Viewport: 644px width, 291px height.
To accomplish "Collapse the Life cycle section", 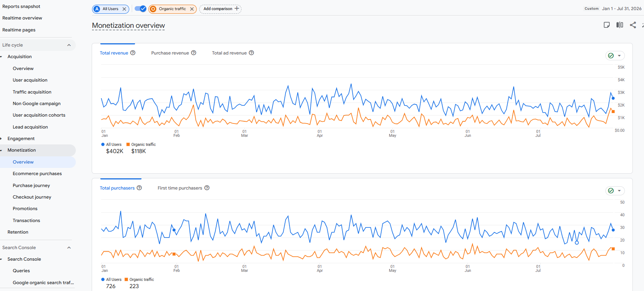I will [69, 45].
